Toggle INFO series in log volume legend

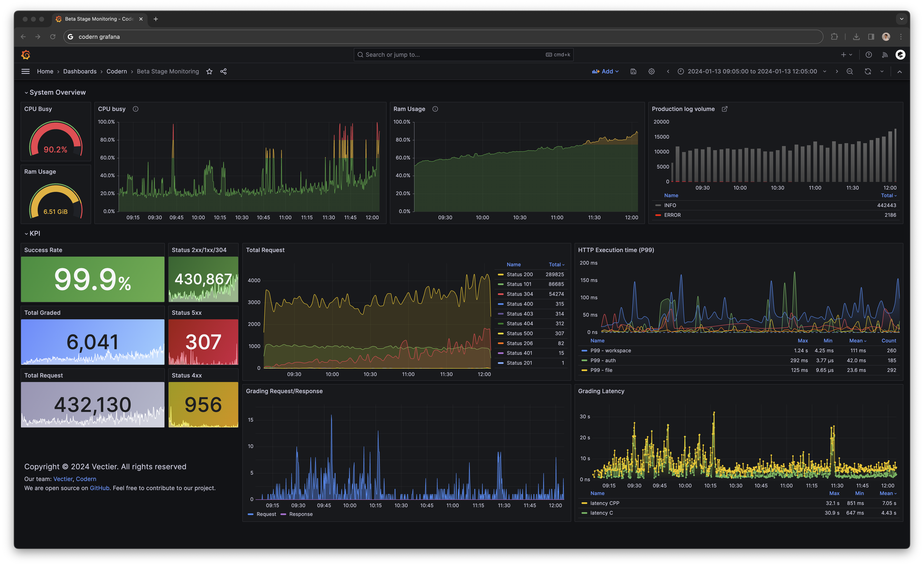670,205
